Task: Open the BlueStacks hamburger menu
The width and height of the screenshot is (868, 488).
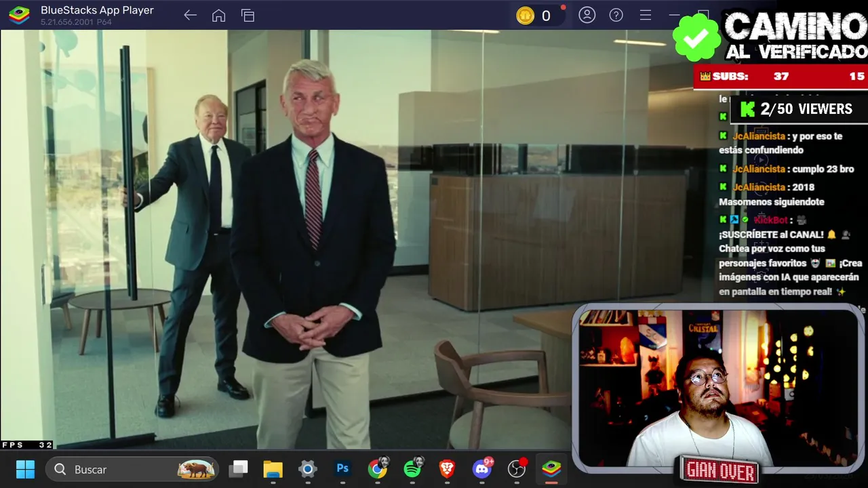Action: pyautogui.click(x=645, y=15)
